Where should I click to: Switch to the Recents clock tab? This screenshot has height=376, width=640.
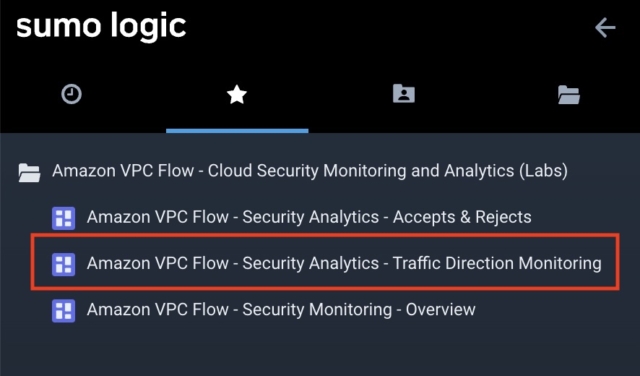click(x=71, y=94)
